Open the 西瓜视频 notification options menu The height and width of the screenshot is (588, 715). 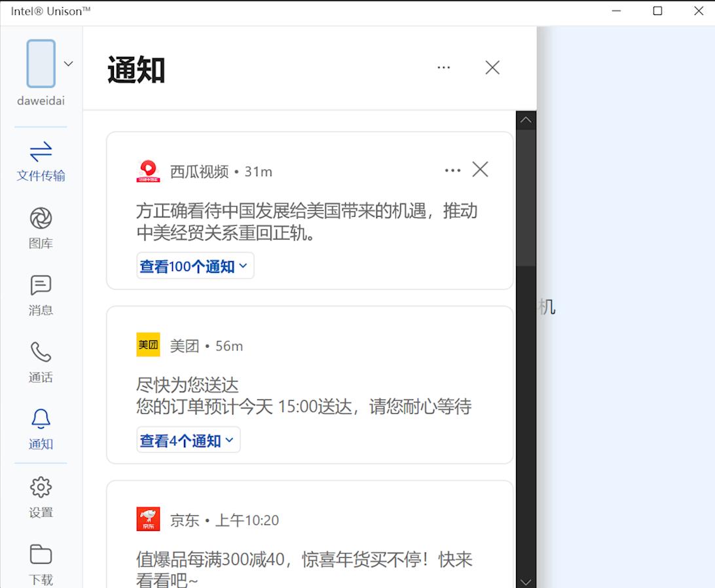pos(452,170)
